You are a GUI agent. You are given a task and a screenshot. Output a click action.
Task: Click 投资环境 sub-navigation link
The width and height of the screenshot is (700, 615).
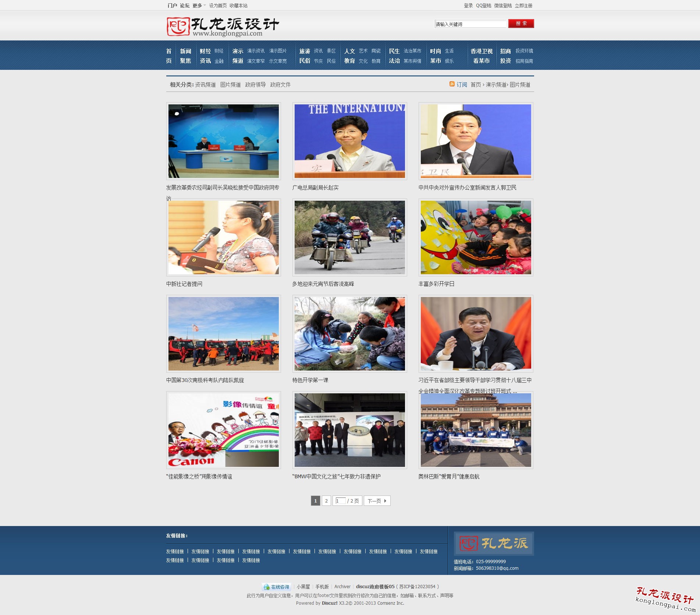point(524,51)
